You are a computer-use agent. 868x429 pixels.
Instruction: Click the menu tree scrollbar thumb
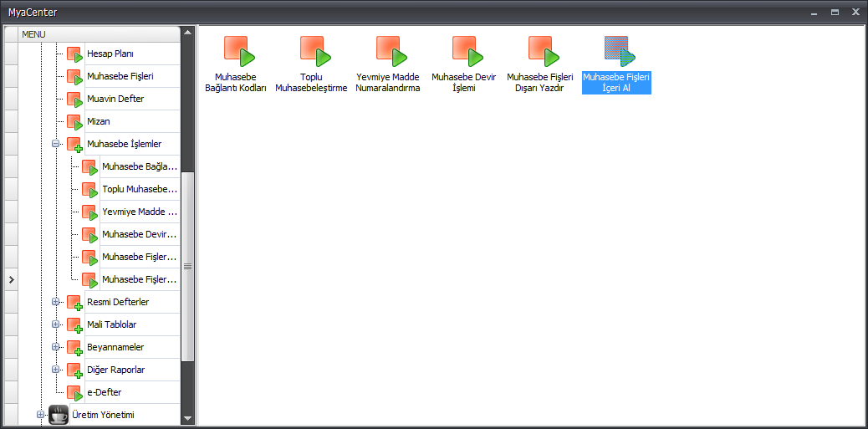click(187, 267)
